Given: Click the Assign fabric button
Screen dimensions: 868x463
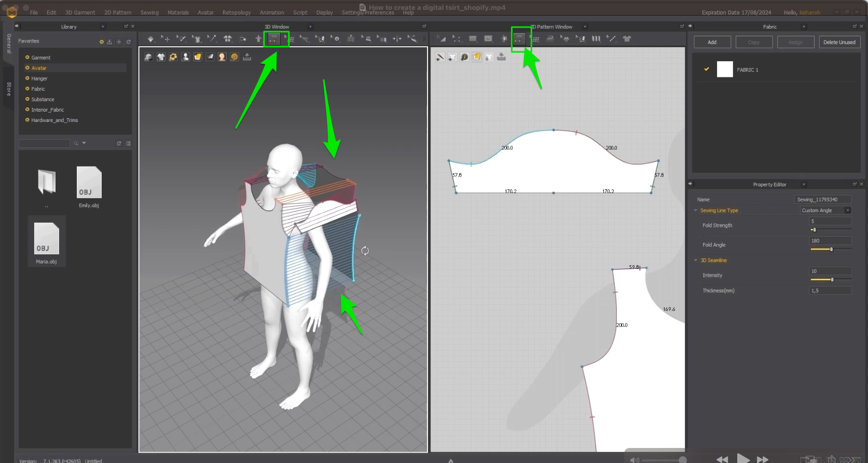Looking at the screenshot, I should [795, 42].
